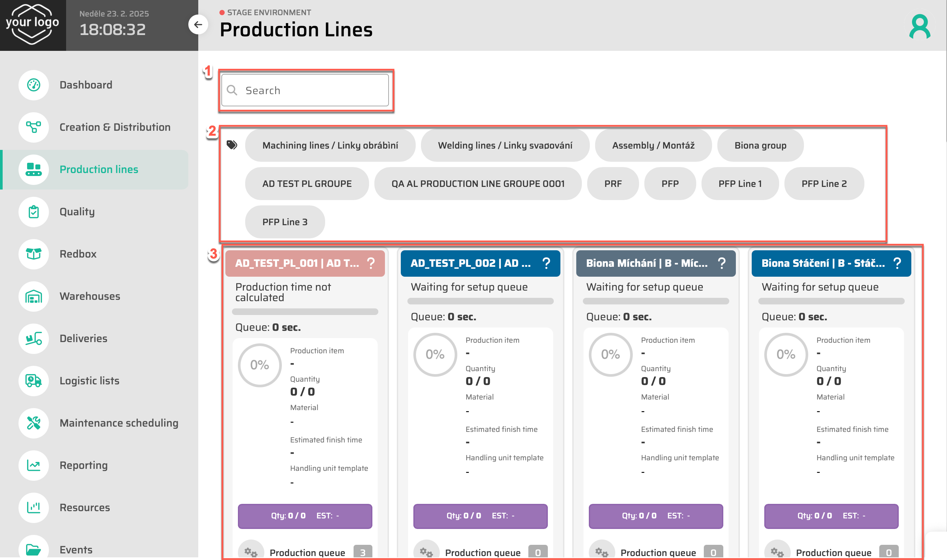
Task: Open the Deliveries forklift icon
Action: pyautogui.click(x=34, y=338)
